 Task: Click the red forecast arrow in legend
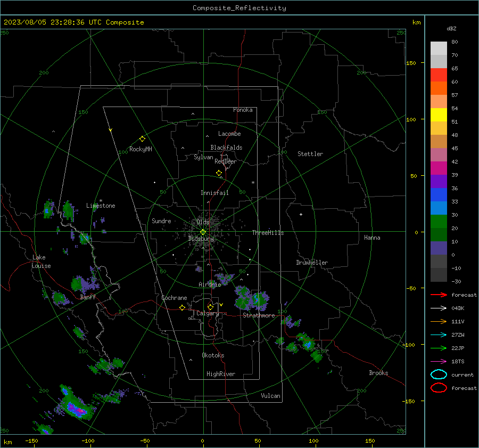click(439, 295)
